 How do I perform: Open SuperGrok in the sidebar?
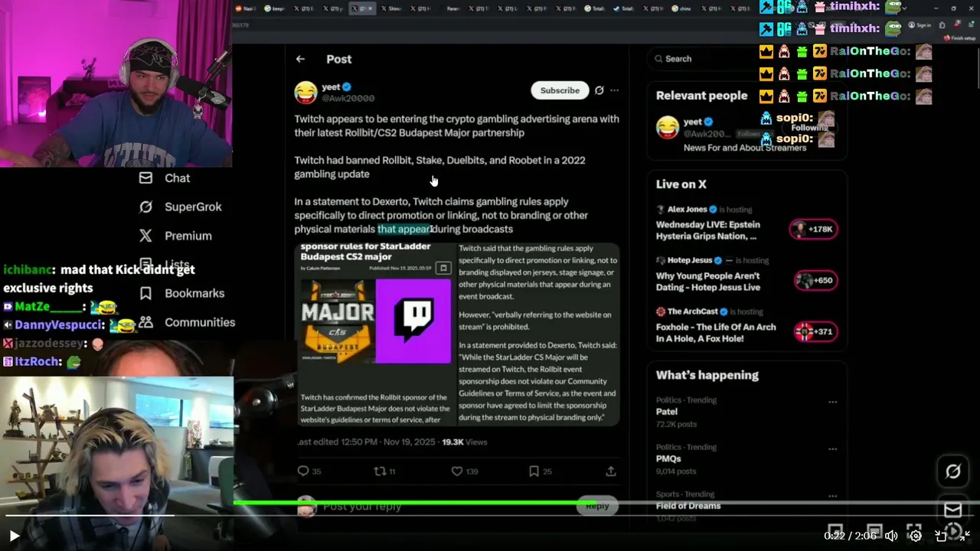click(x=193, y=207)
